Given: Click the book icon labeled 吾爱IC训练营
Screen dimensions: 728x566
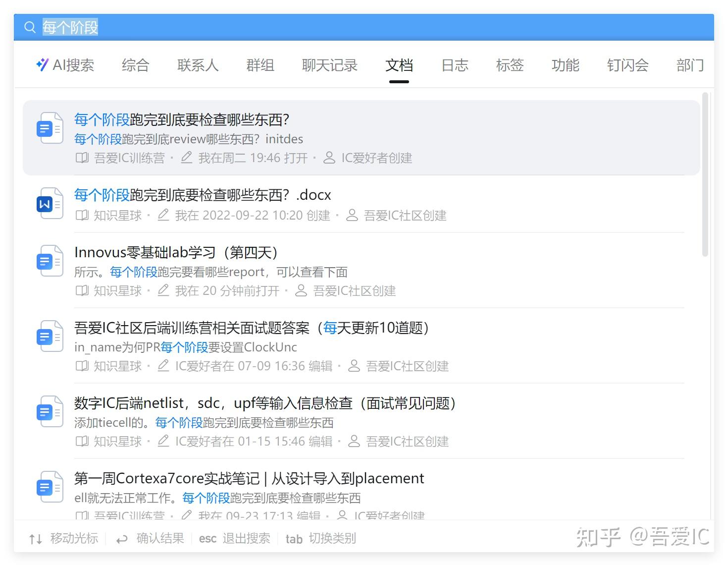Looking at the screenshot, I should 82,158.
